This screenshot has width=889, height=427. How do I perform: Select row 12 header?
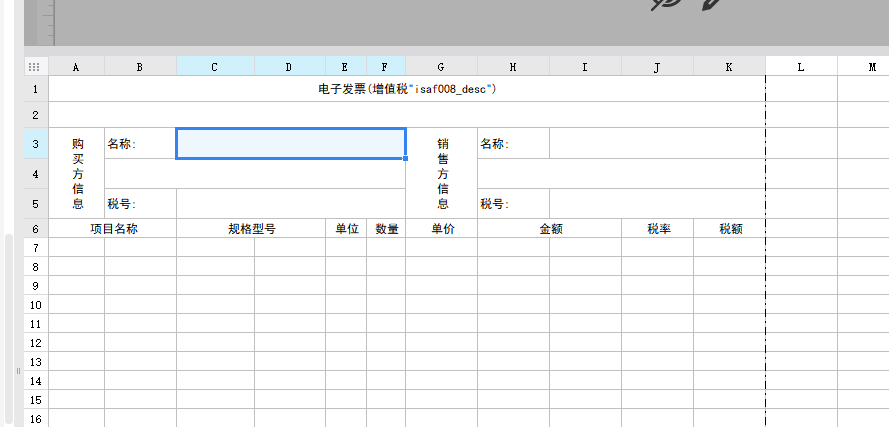[x=36, y=343]
